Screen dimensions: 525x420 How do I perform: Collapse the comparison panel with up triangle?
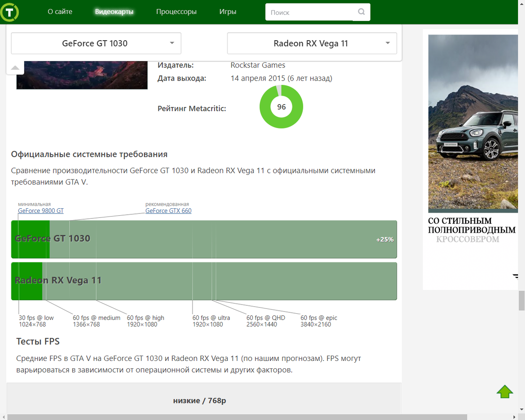15,67
